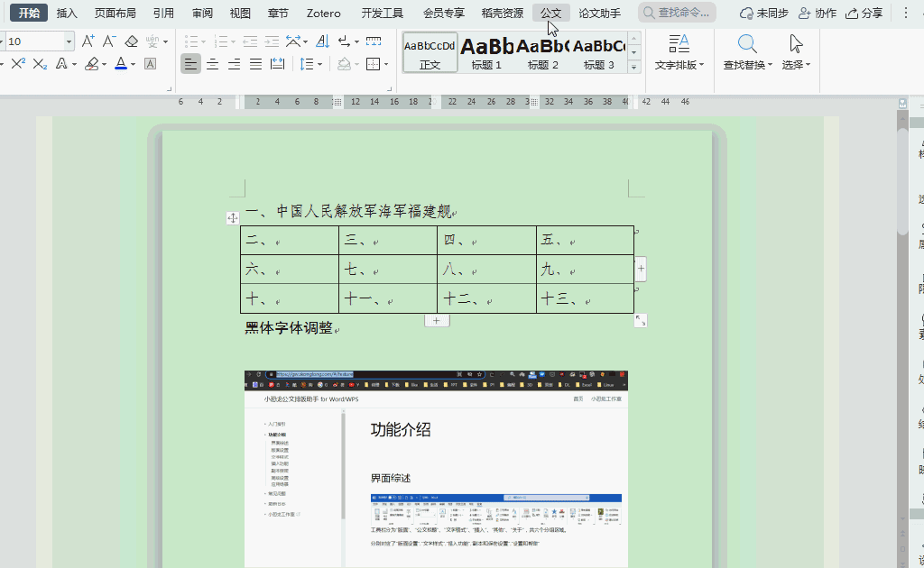Justify the paragraph text
The height and width of the screenshot is (568, 924).
(x=255, y=64)
